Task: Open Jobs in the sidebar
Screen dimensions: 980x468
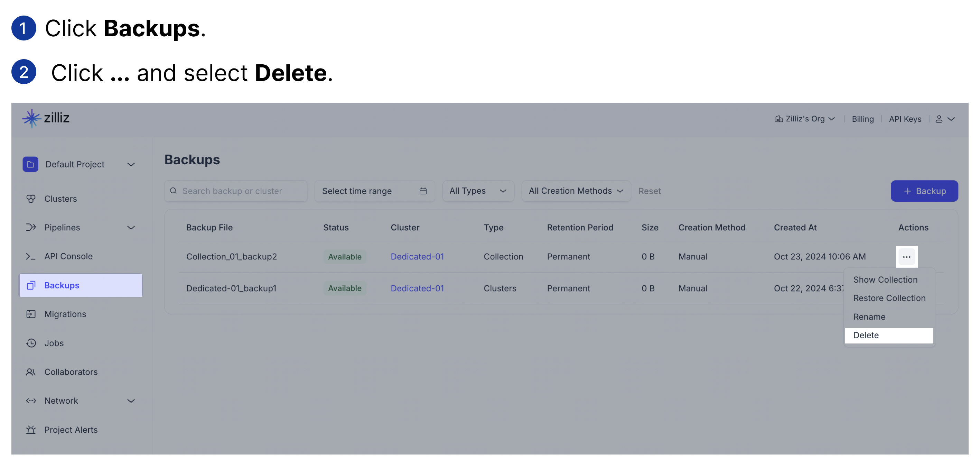Action: [81, 343]
